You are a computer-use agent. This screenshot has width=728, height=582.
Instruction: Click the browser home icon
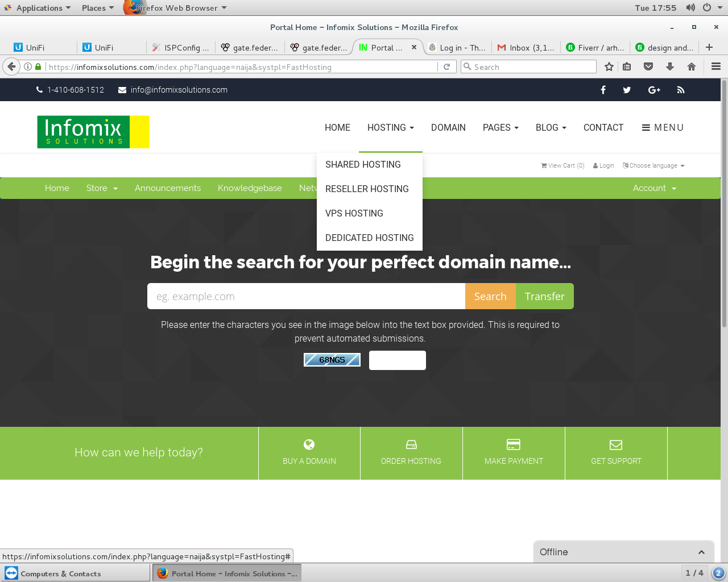691,66
